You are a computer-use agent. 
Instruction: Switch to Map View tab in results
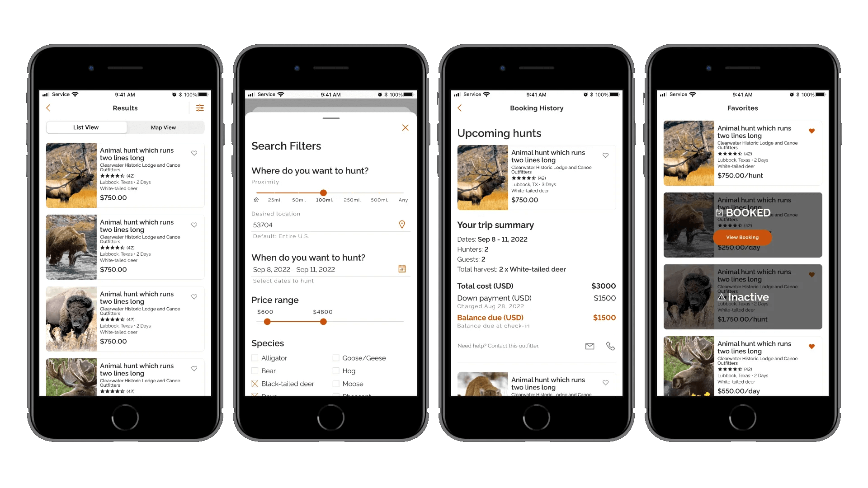click(x=163, y=129)
